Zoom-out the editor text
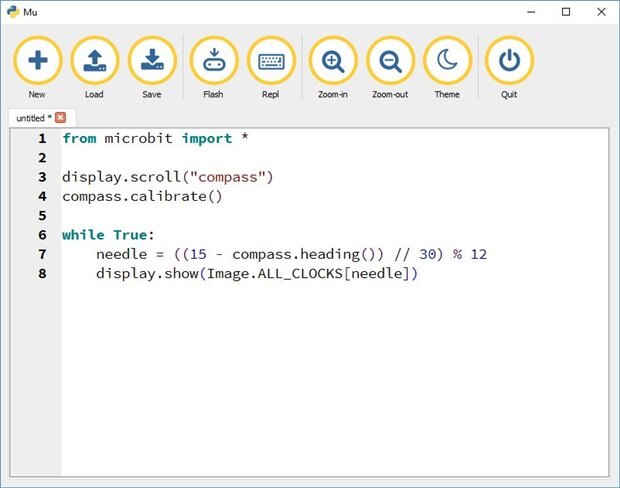The image size is (620, 488). click(391, 61)
